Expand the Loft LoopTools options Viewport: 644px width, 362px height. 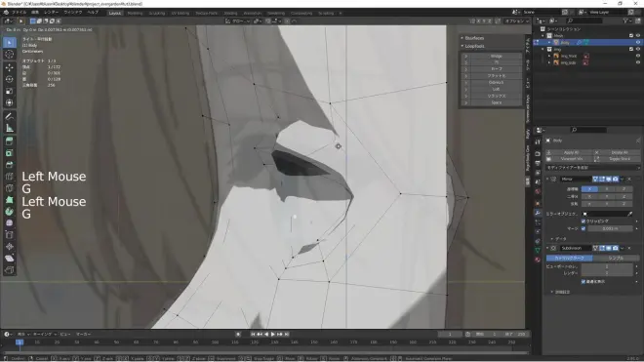coord(465,89)
